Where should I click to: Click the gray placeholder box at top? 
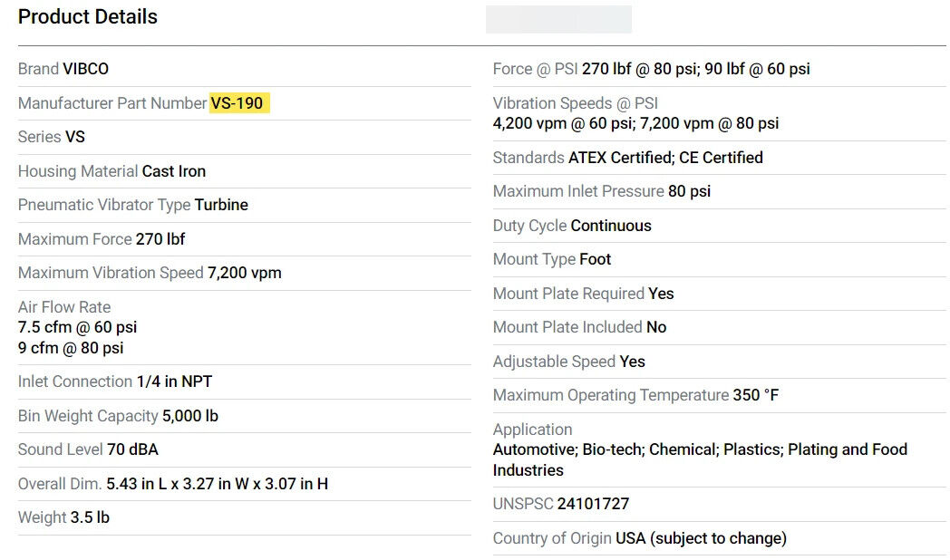558,19
